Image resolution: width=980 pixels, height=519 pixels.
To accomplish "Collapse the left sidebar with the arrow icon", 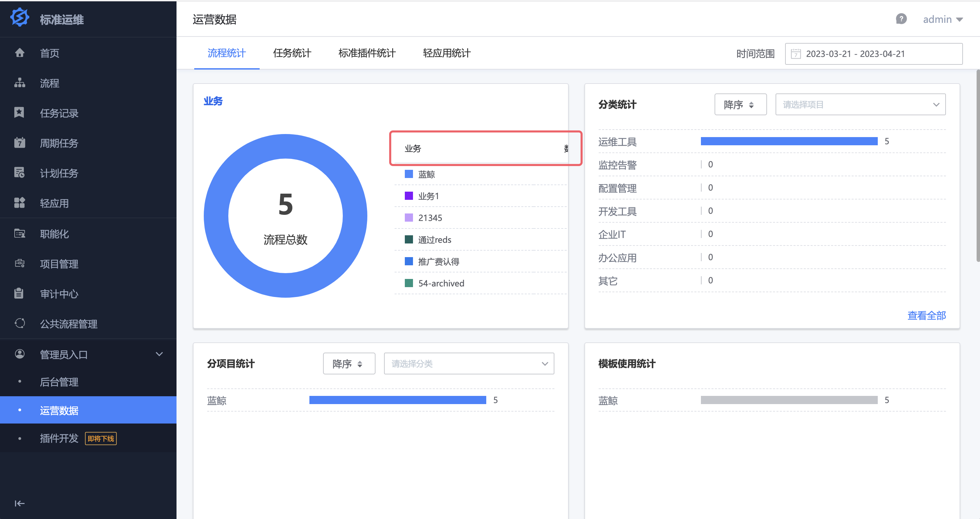I will [19, 503].
